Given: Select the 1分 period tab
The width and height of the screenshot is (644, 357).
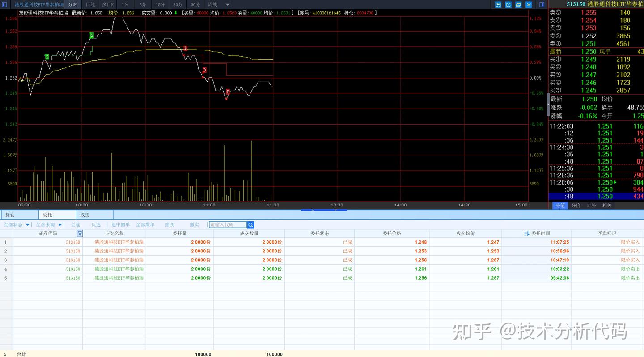Looking at the screenshot, I should pyautogui.click(x=125, y=4).
